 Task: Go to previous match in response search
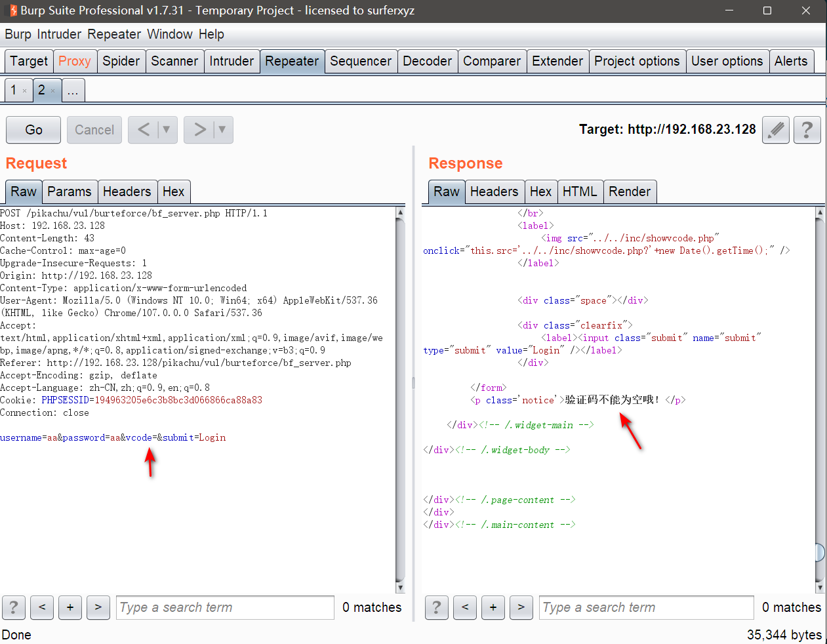pos(465,607)
